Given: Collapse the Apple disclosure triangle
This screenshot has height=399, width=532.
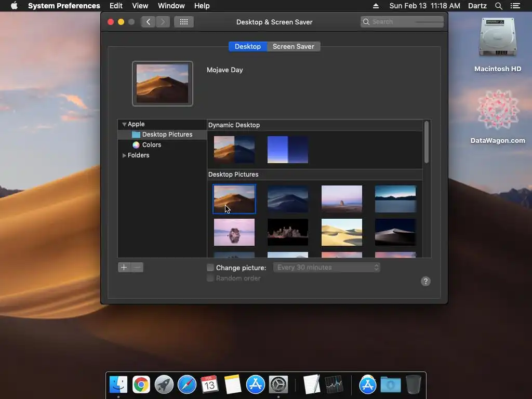Looking at the screenshot, I should tap(124, 125).
